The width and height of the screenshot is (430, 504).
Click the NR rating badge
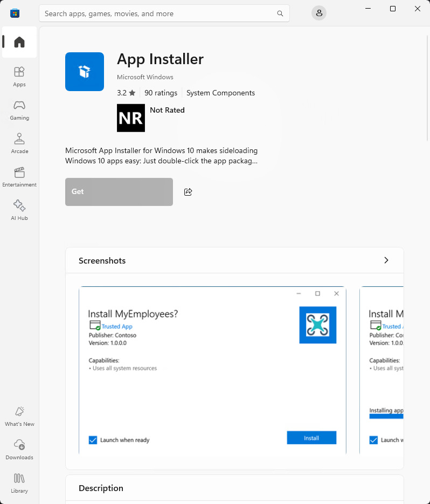[131, 118]
